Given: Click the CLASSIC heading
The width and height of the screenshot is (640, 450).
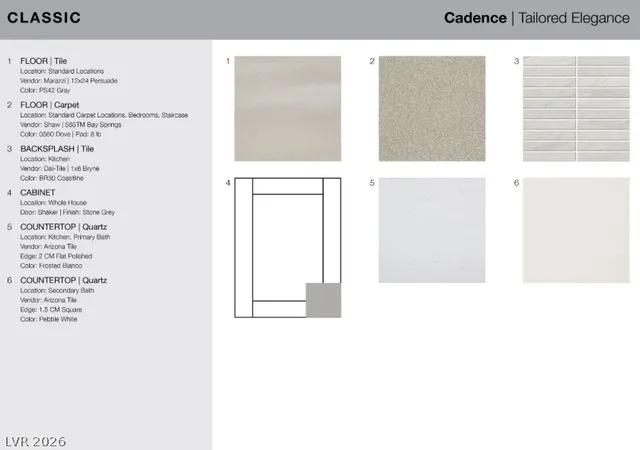Looking at the screenshot, I should click(x=44, y=18).
